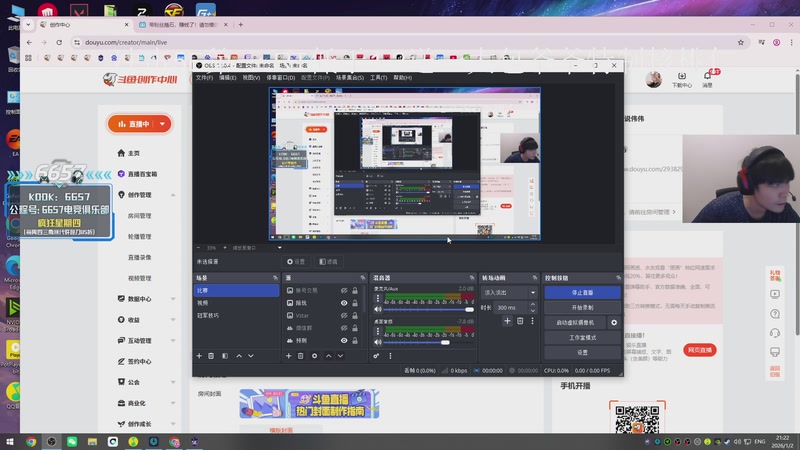Screen dimensions: 800x450
Task: Open Chrome from the taskbar
Action: (x=31, y=442)
